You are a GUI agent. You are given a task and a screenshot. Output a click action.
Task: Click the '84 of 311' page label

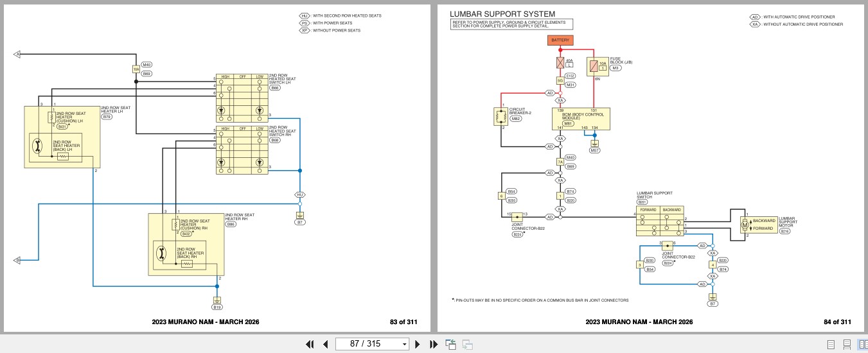837,322
